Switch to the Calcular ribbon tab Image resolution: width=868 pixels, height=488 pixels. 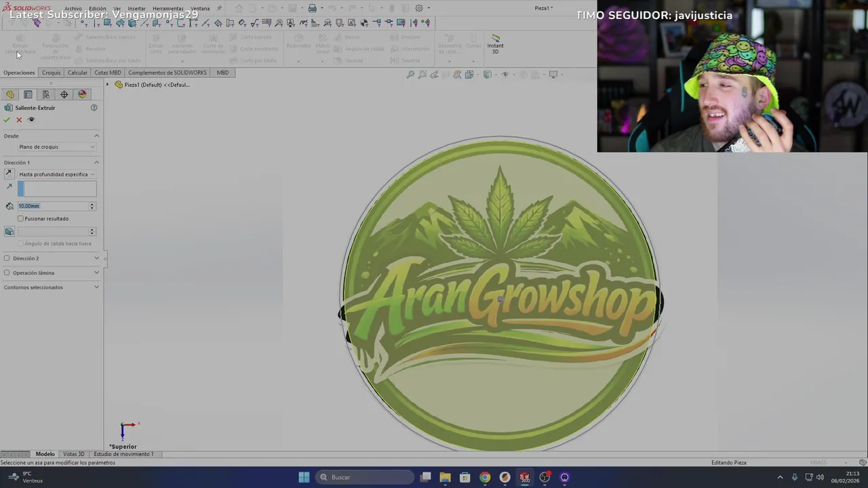click(x=77, y=73)
